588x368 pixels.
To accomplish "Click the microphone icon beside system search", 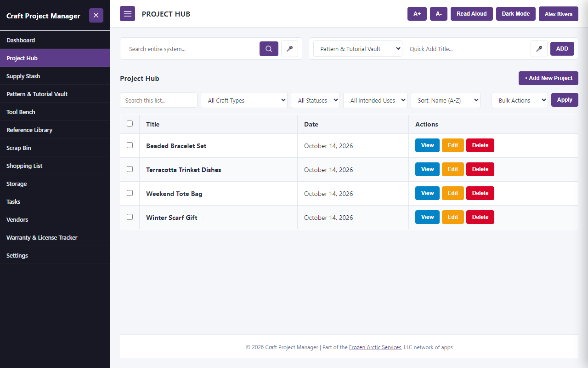I will point(289,49).
